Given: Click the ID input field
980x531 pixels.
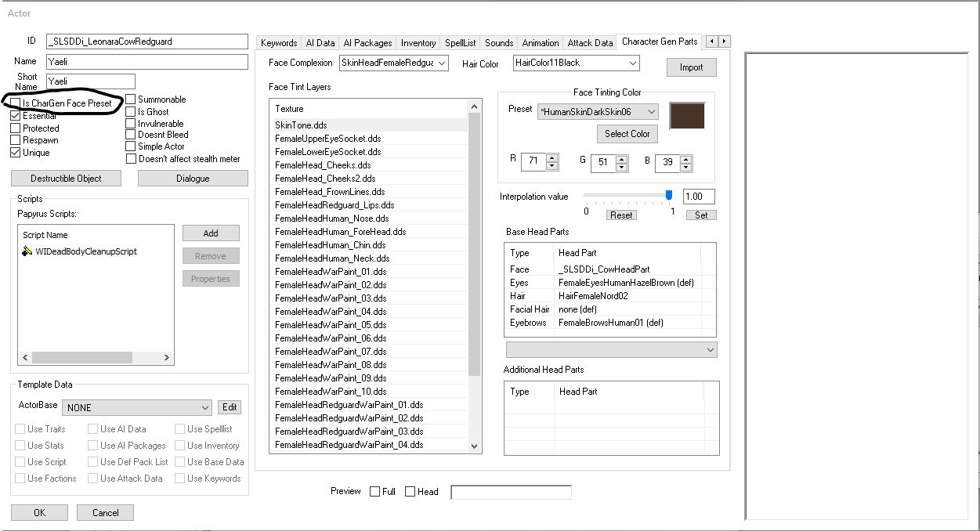Looking at the screenshot, I should [x=146, y=41].
